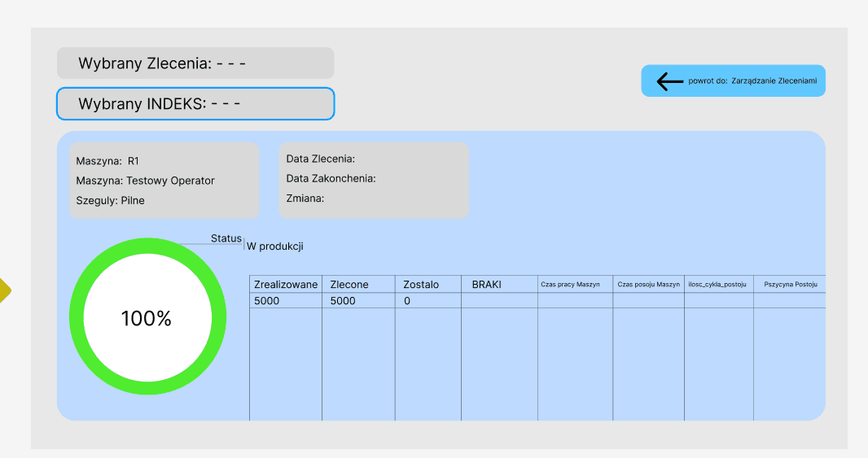The height and width of the screenshot is (458, 868).
Task: Click the Szeguly: Pilne text
Action: (110, 201)
